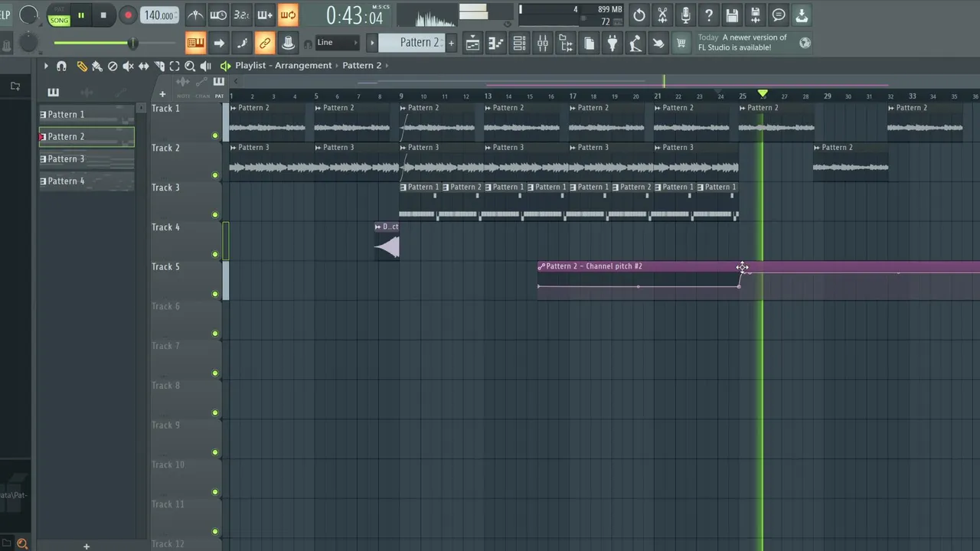Toggle PAT/SONG mode switch
980x551 pixels.
(59, 16)
